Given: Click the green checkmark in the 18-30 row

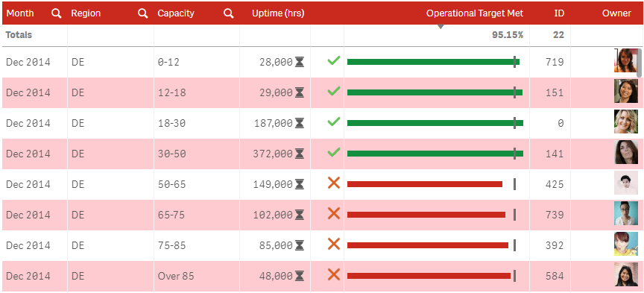Looking at the screenshot, I should (333, 122).
